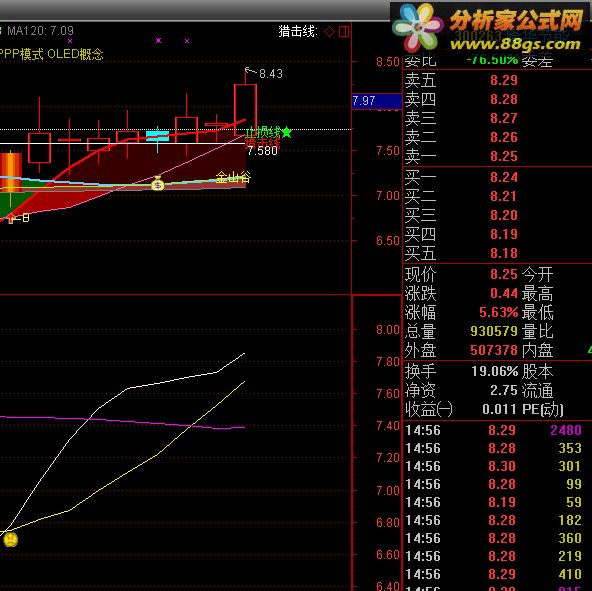Click the 卖五 ask price 8.29
This screenshot has height=591, width=592.
coord(504,80)
